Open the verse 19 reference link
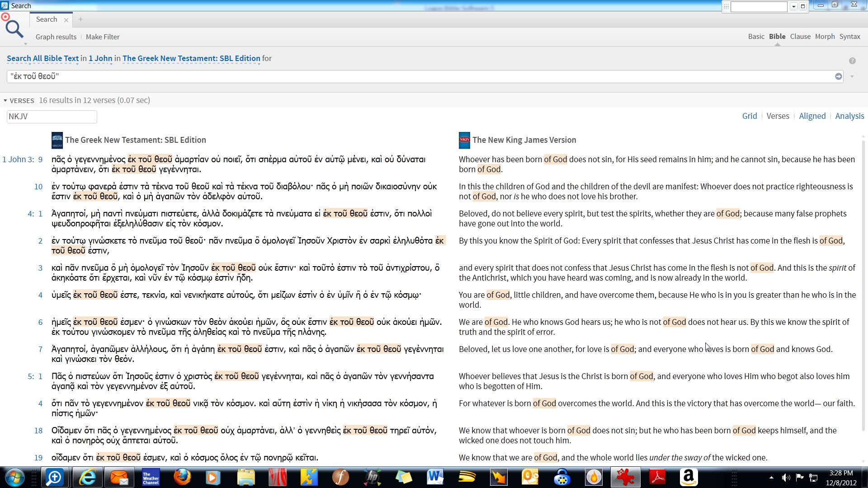 [x=38, y=458]
